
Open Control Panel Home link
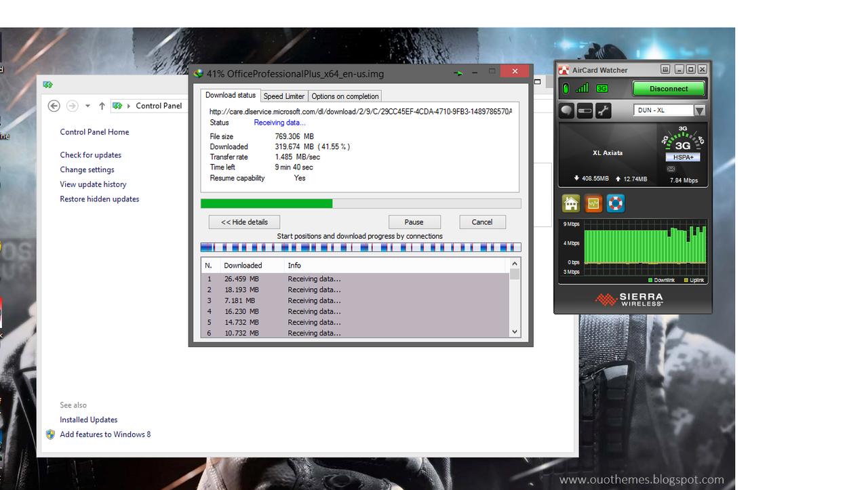pyautogui.click(x=94, y=132)
